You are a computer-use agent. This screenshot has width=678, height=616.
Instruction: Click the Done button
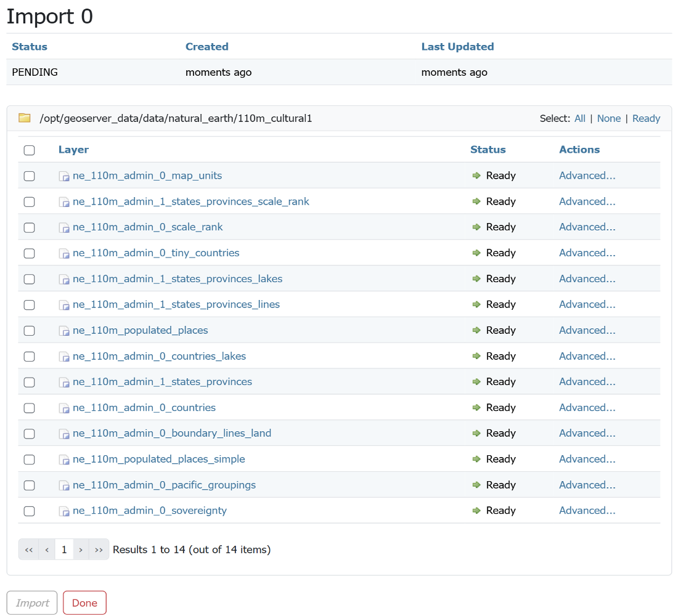85,602
